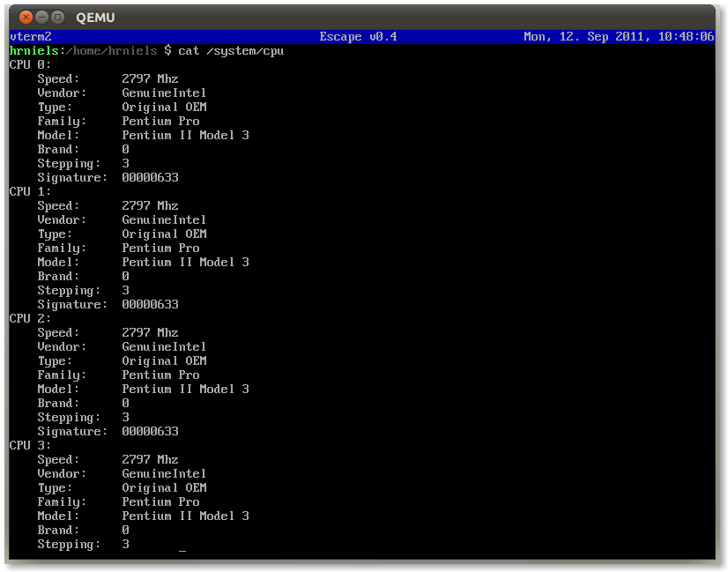Click the Brand label under CPU 2

click(x=58, y=403)
